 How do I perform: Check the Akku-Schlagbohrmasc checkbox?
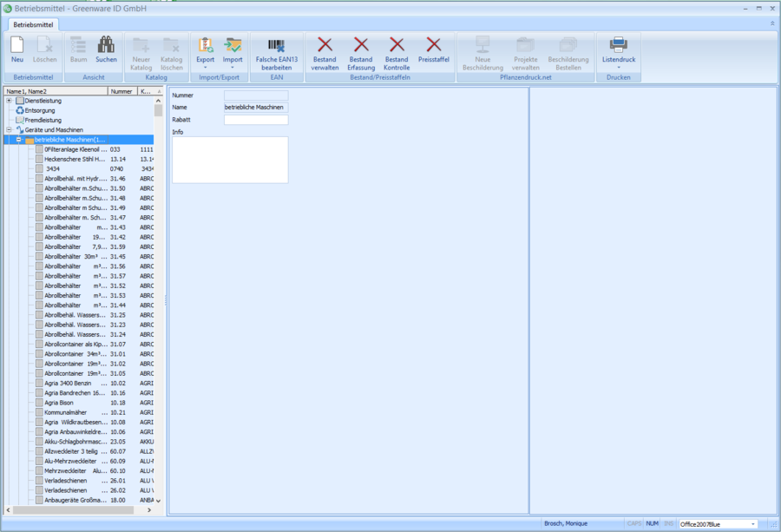pyautogui.click(x=39, y=442)
